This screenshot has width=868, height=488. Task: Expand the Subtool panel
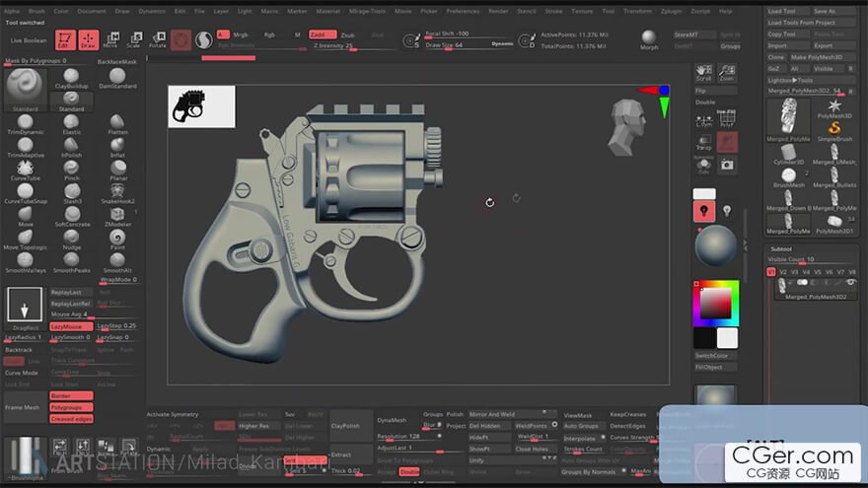coord(781,248)
